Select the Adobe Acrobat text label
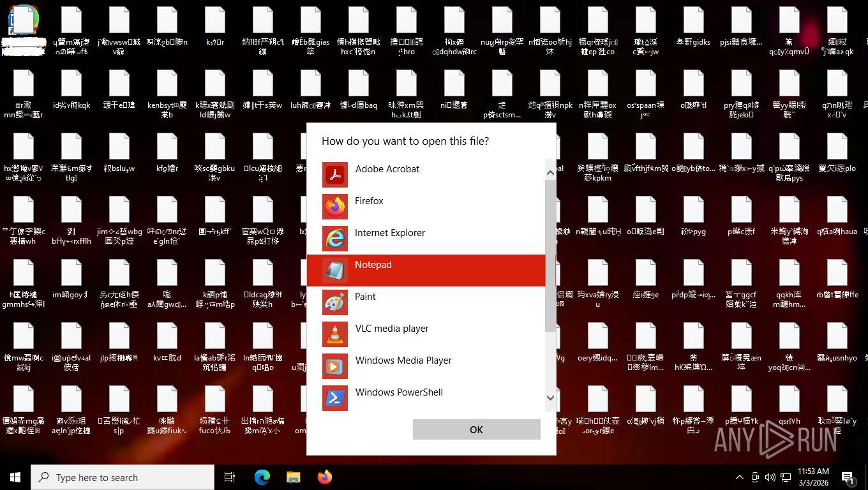868x490 pixels. click(x=387, y=169)
